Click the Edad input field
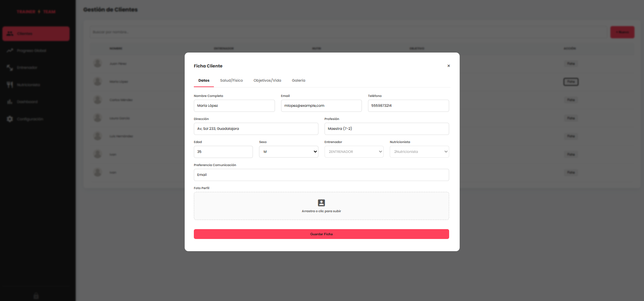The height and width of the screenshot is (301, 644). coord(223,152)
